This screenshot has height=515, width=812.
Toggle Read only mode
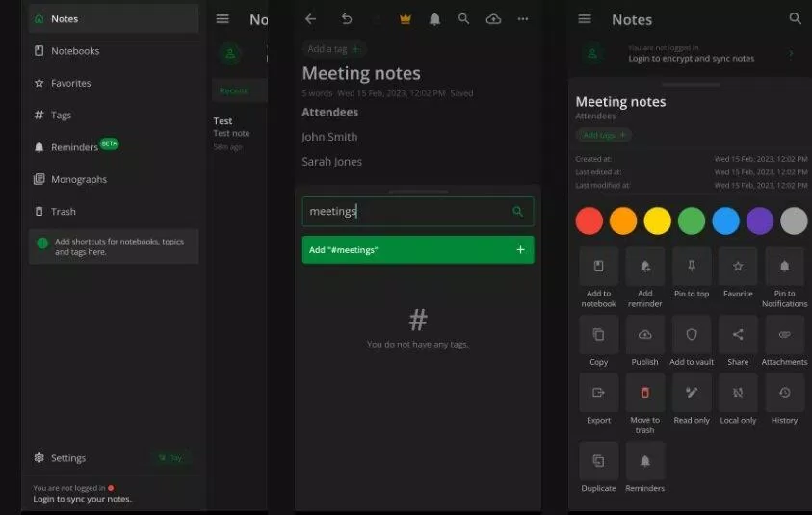click(691, 393)
